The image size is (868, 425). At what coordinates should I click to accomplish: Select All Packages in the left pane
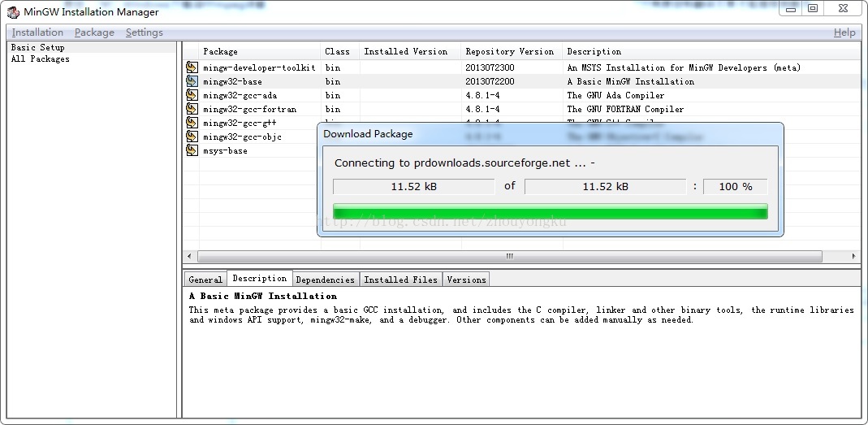[41, 59]
